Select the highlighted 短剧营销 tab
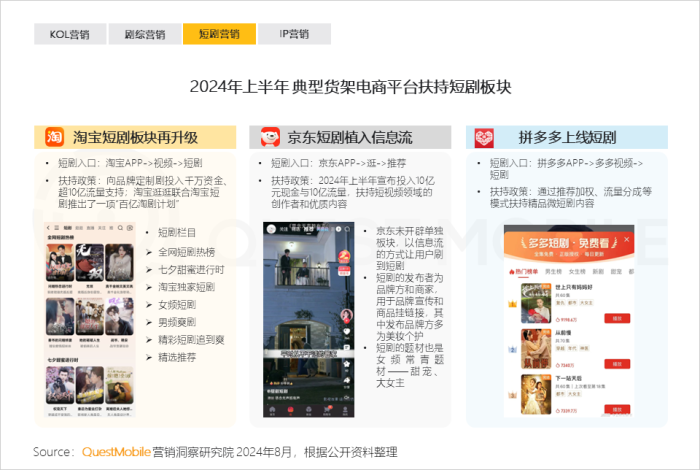The width and height of the screenshot is (700, 470). [x=212, y=34]
